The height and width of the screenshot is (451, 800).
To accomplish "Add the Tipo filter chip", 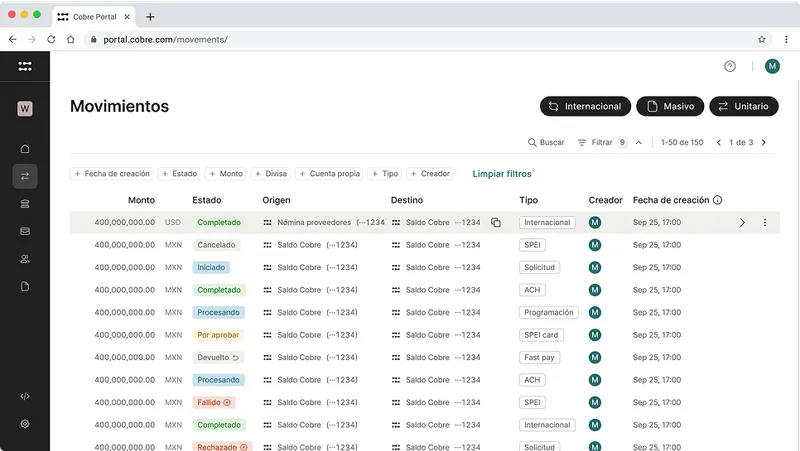I will pyautogui.click(x=385, y=173).
